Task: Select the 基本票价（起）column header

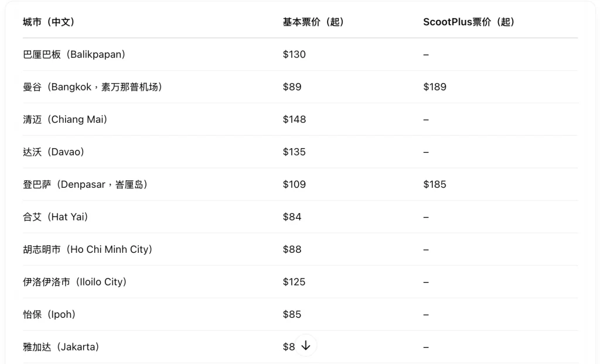Action: click(313, 22)
